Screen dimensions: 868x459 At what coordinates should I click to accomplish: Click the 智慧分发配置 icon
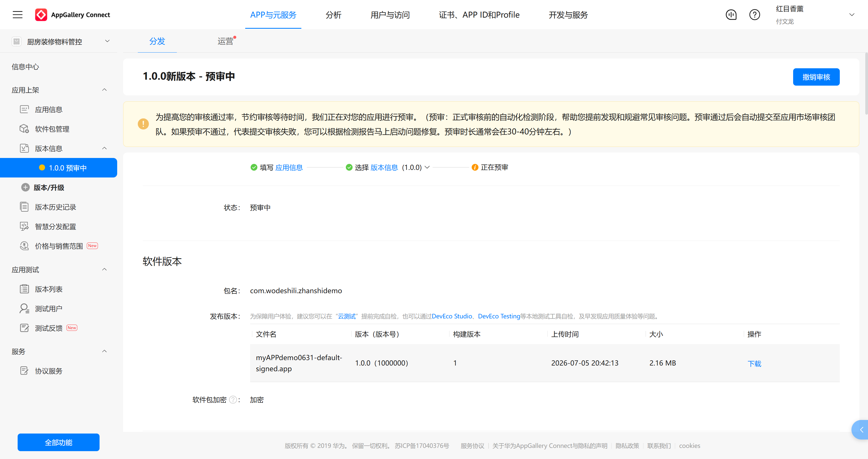coord(24,226)
